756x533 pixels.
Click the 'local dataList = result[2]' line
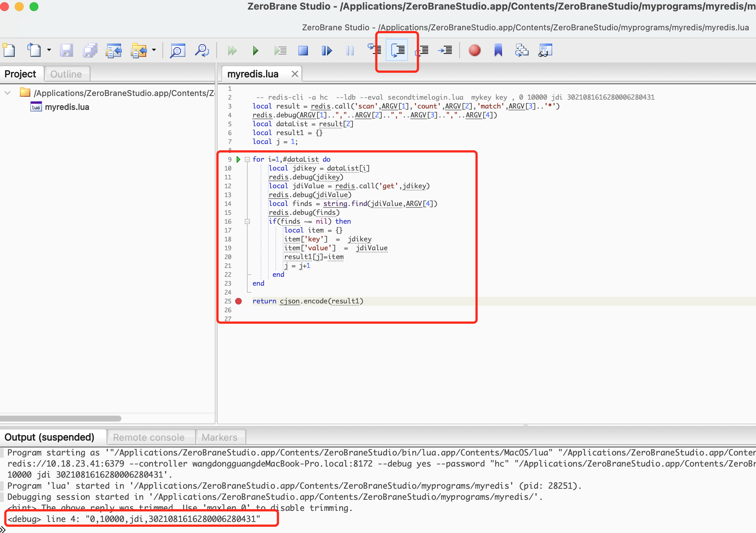303,124
